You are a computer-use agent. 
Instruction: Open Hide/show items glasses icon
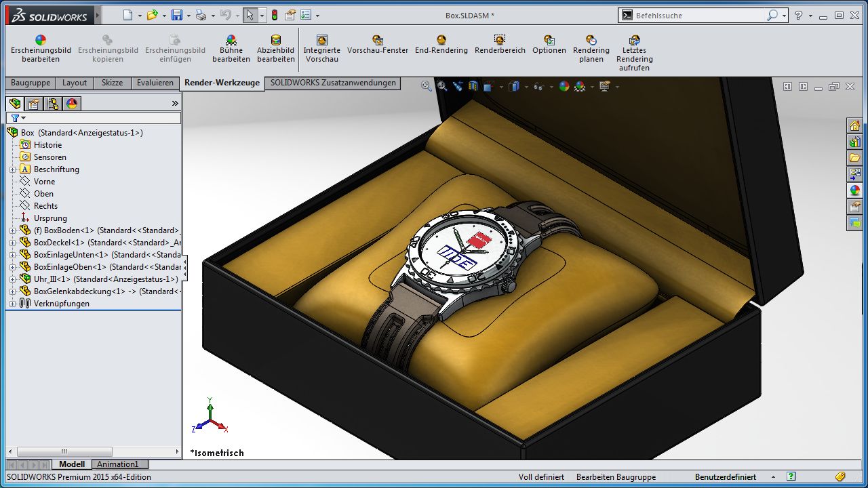pyautogui.click(x=538, y=86)
